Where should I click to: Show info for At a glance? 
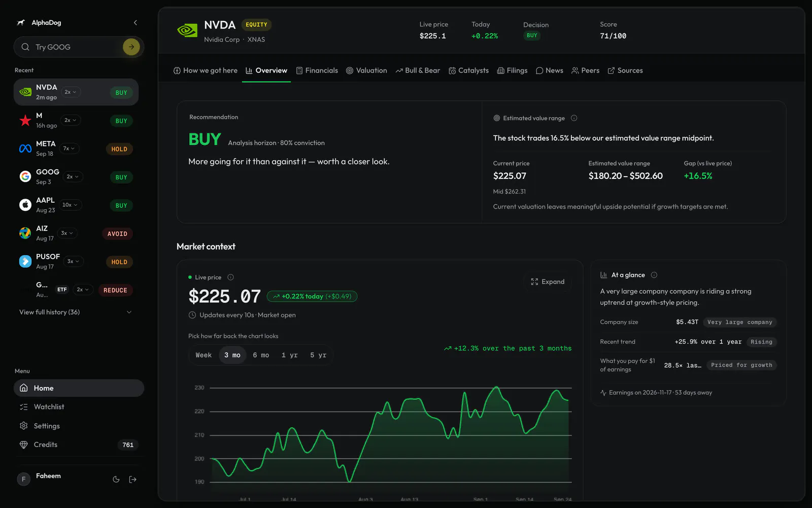point(654,275)
